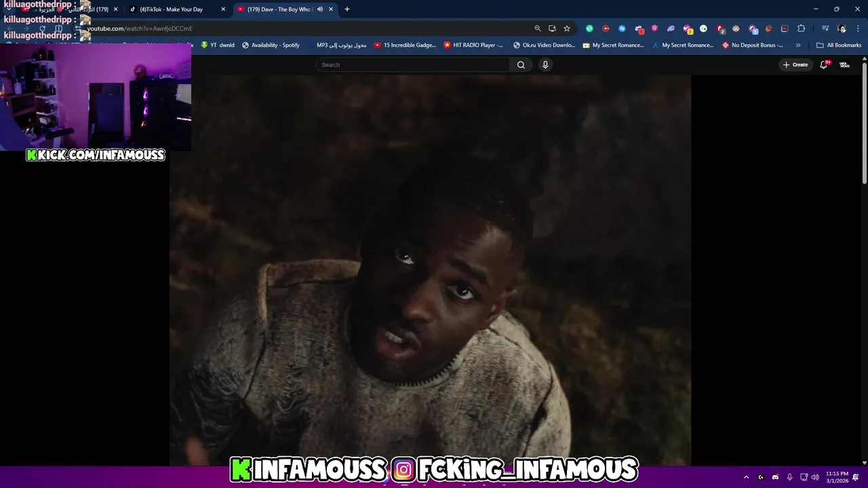This screenshot has width=868, height=488.
Task: Open the My Secret Romance bookmark with blue icon
Action: (683, 45)
